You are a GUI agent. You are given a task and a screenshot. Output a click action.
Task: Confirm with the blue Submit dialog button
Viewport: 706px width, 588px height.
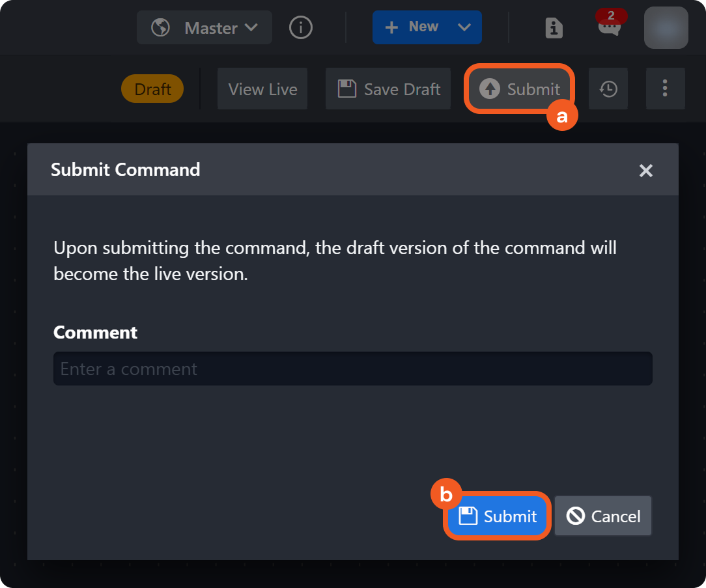[498, 516]
